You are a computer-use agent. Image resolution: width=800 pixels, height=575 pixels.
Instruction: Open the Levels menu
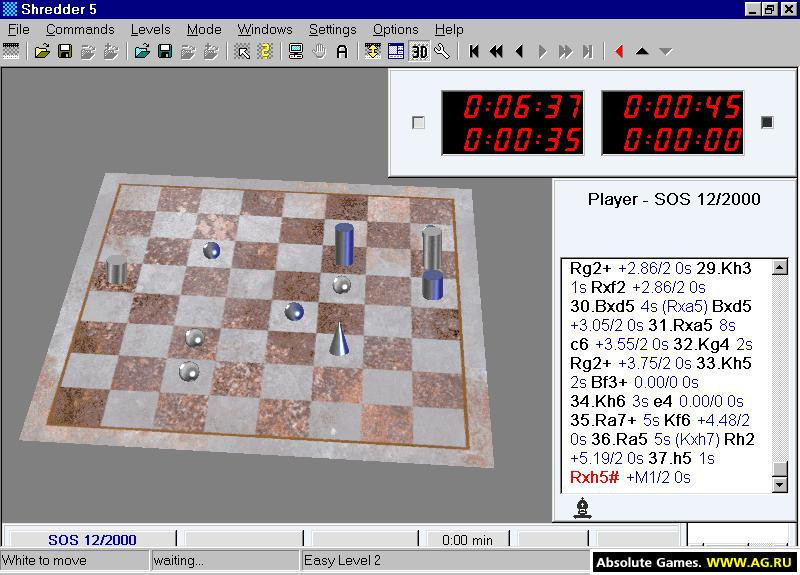pos(151,30)
